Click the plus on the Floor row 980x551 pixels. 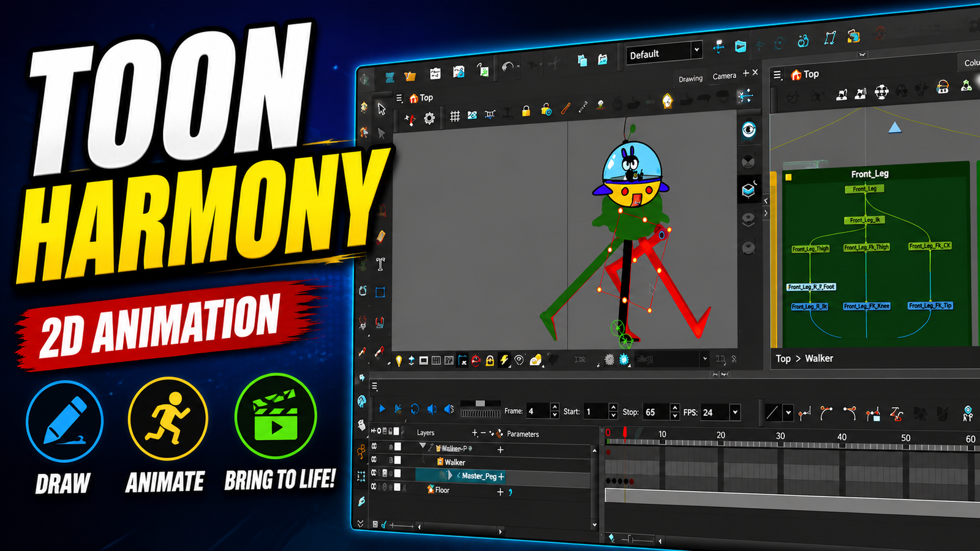500,492
